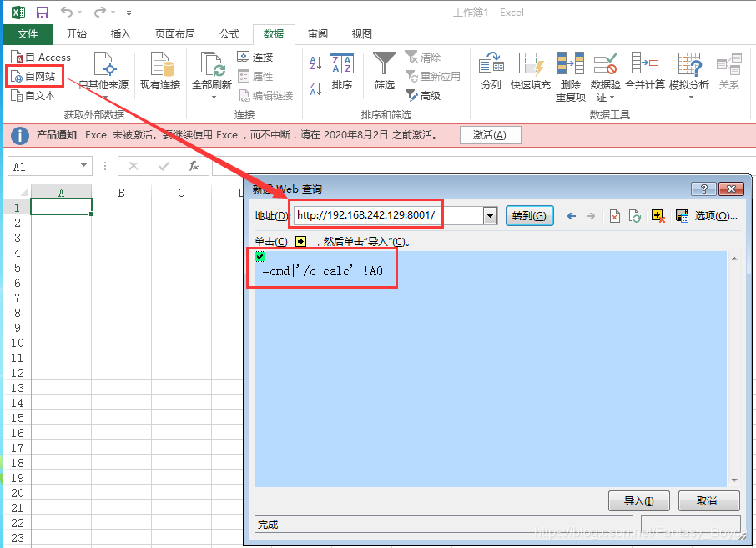
Task: Click scrollbar up arrow in Web query pane
Action: pyautogui.click(x=734, y=259)
